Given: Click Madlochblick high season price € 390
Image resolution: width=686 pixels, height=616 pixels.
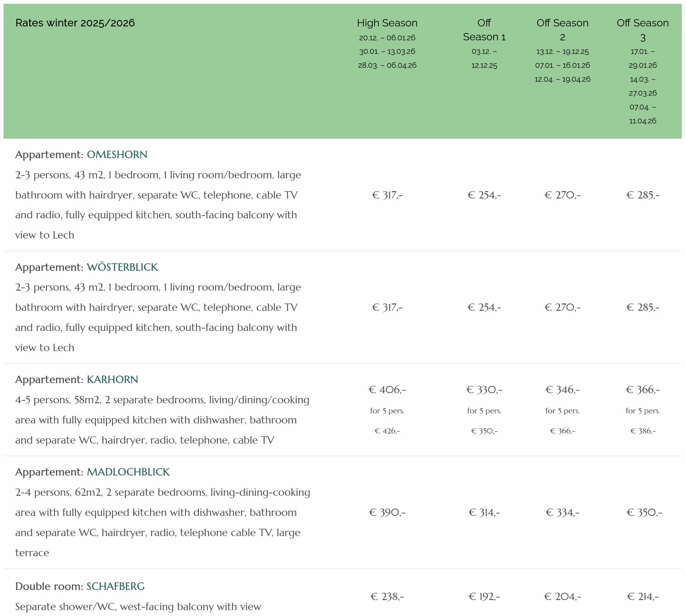Looking at the screenshot, I should (x=387, y=512).
